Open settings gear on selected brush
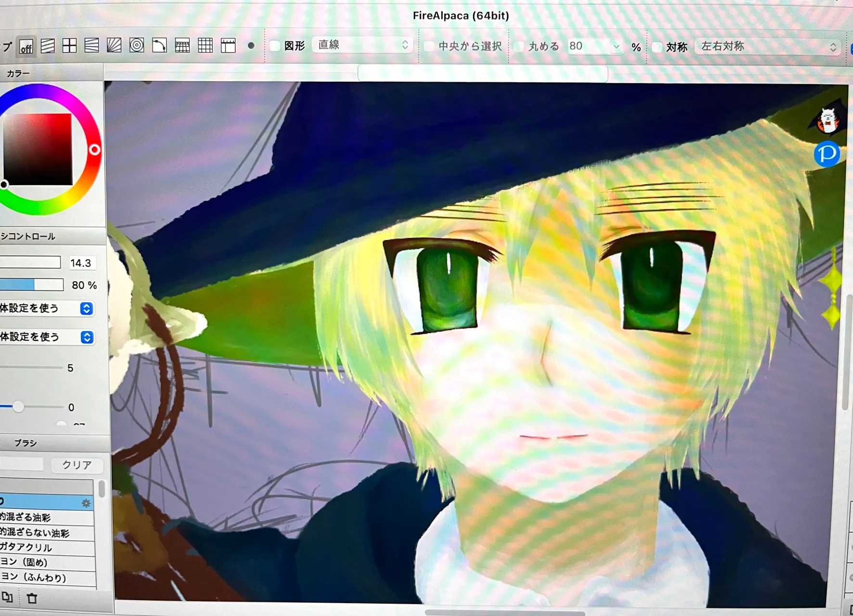The image size is (853, 616). click(x=86, y=503)
